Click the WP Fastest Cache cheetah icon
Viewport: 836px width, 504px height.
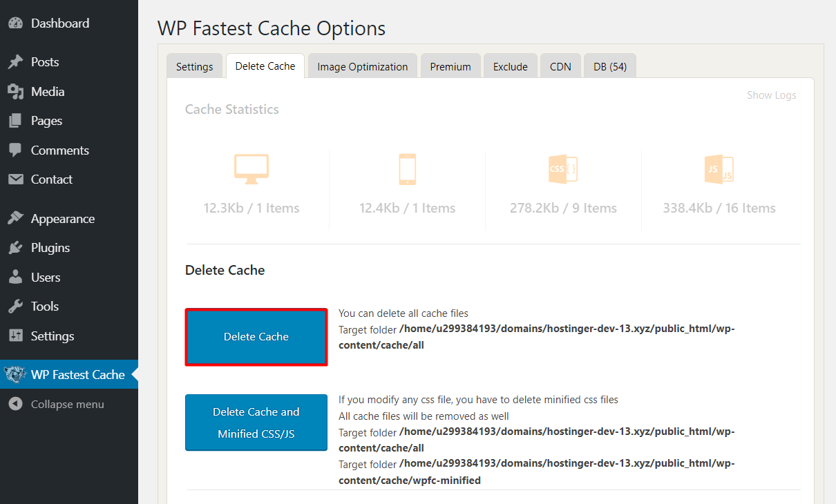coord(15,374)
